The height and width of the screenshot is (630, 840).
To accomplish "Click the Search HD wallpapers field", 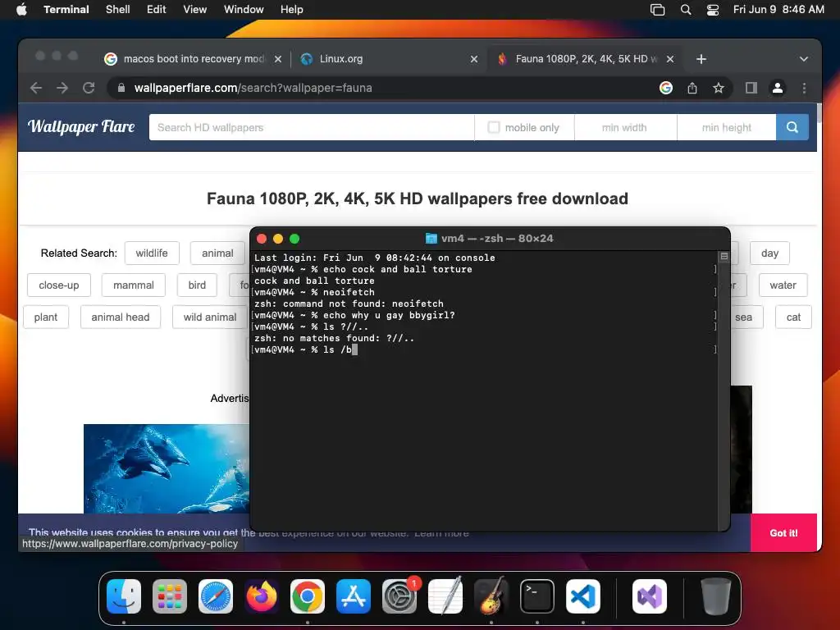I will (311, 127).
